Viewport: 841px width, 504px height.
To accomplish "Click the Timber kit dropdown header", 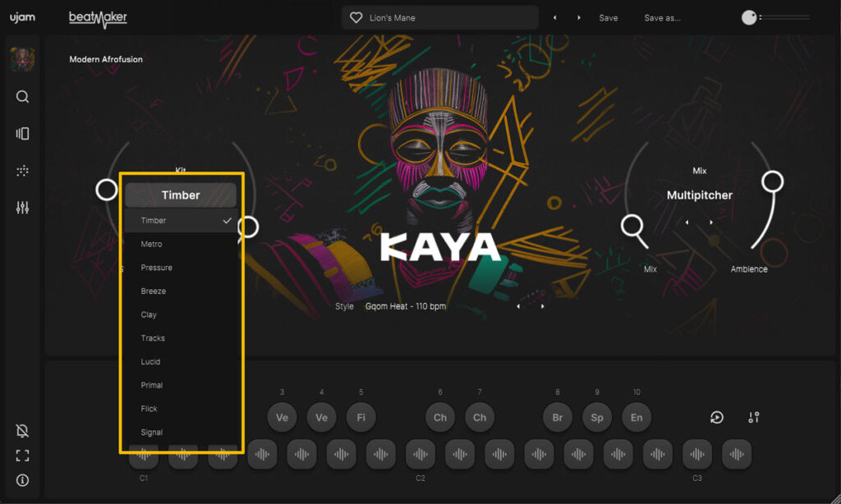I will (181, 195).
